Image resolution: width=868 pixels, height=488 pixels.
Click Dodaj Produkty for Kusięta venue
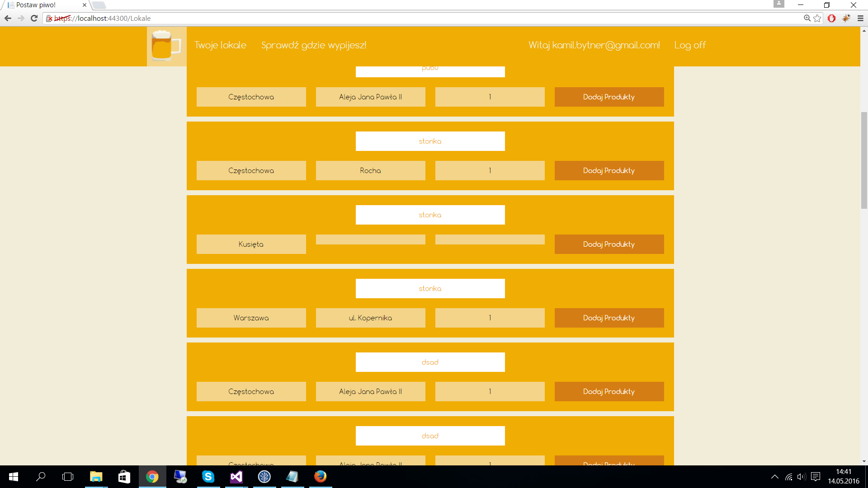pos(609,244)
